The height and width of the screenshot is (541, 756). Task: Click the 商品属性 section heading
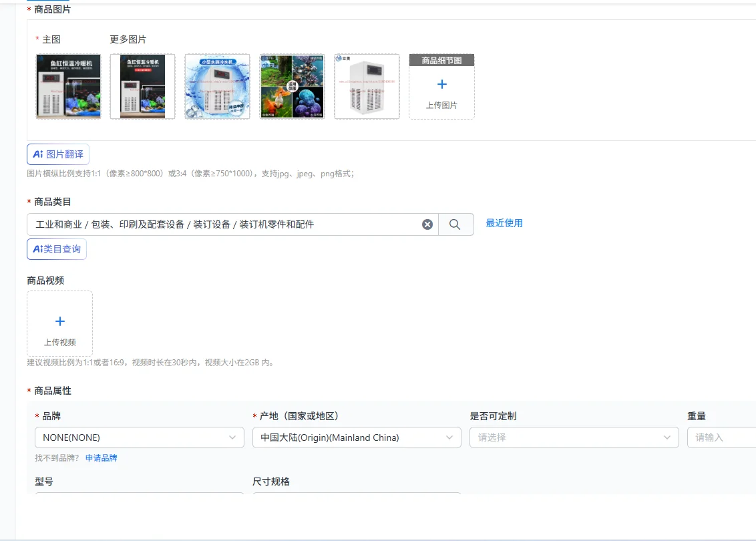pyautogui.click(x=53, y=391)
